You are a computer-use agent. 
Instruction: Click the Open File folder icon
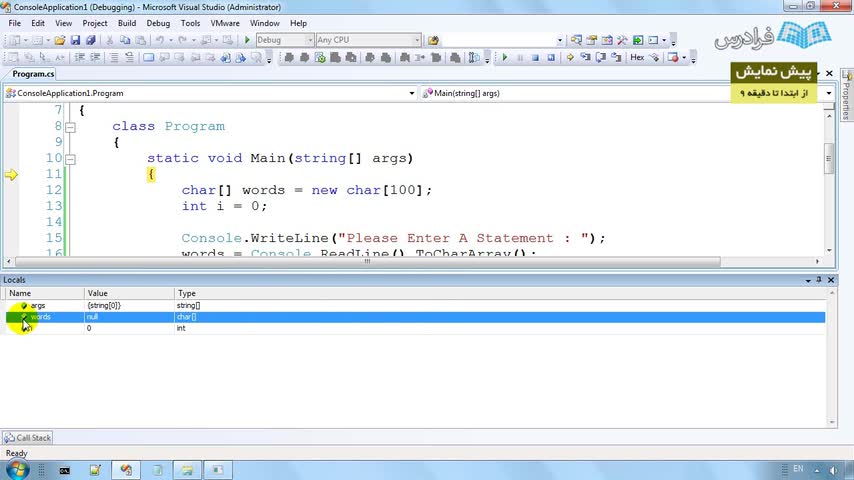click(60, 40)
